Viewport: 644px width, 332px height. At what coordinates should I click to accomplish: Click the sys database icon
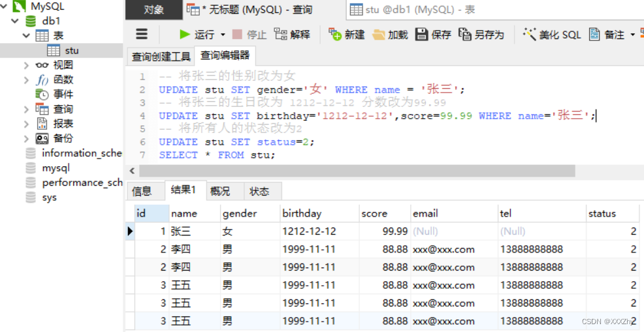tap(31, 198)
